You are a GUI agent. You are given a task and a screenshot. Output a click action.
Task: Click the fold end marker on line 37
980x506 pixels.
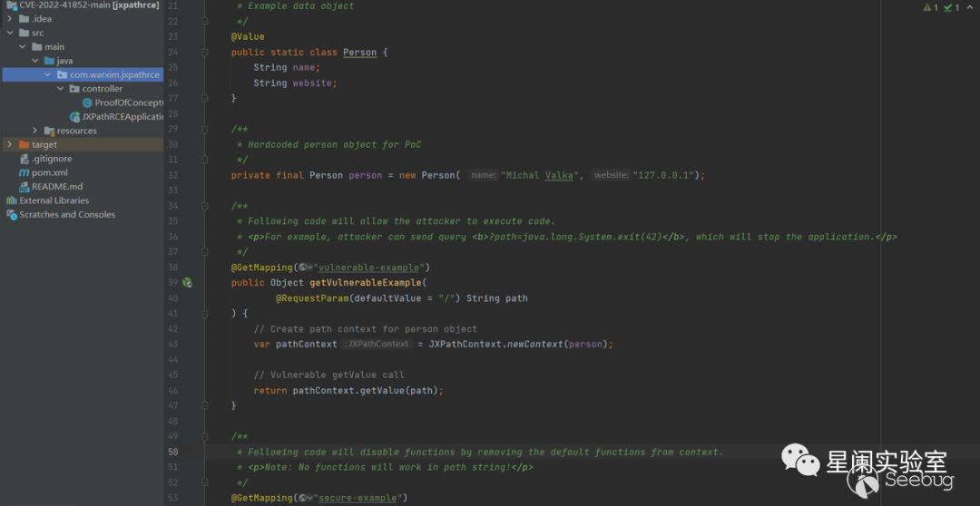click(205, 252)
